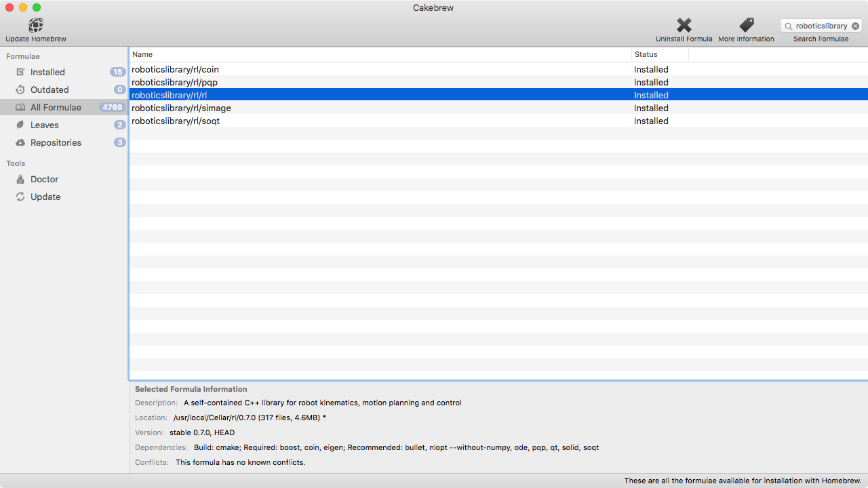Click the Doctor icon in sidebar
Screen dimensions: 868x488
[20, 179]
